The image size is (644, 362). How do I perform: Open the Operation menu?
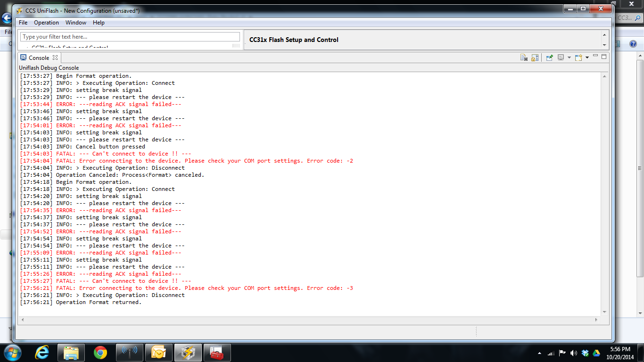(x=46, y=23)
